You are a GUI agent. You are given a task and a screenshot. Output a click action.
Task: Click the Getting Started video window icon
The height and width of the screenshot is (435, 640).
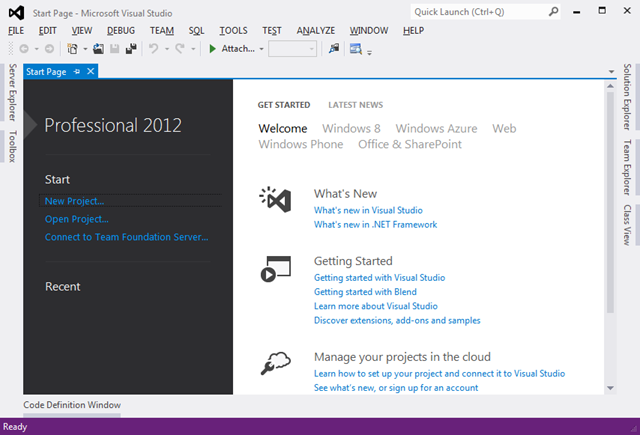click(x=276, y=269)
